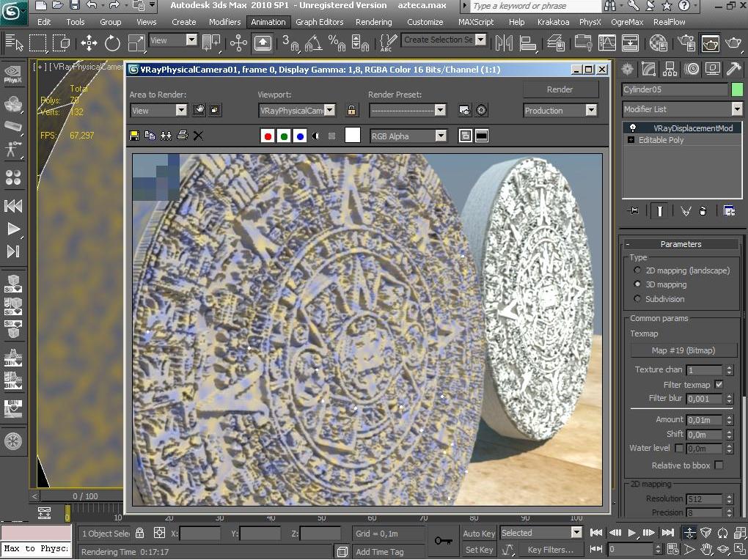Expand Editable Poly in modifier stack

[631, 140]
